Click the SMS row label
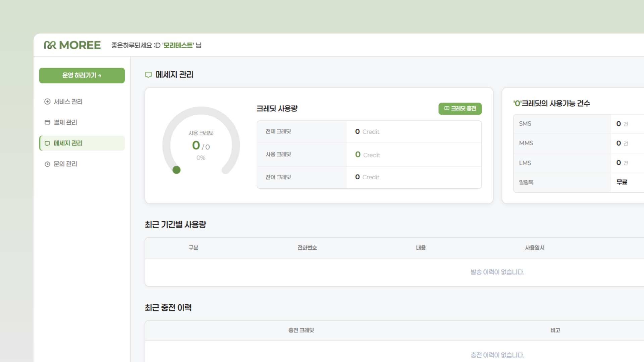Screen dimensions: 644x362 point(525,124)
